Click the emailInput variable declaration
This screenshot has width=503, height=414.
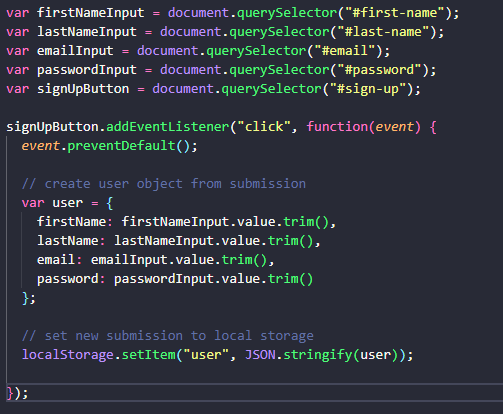pos(75,51)
